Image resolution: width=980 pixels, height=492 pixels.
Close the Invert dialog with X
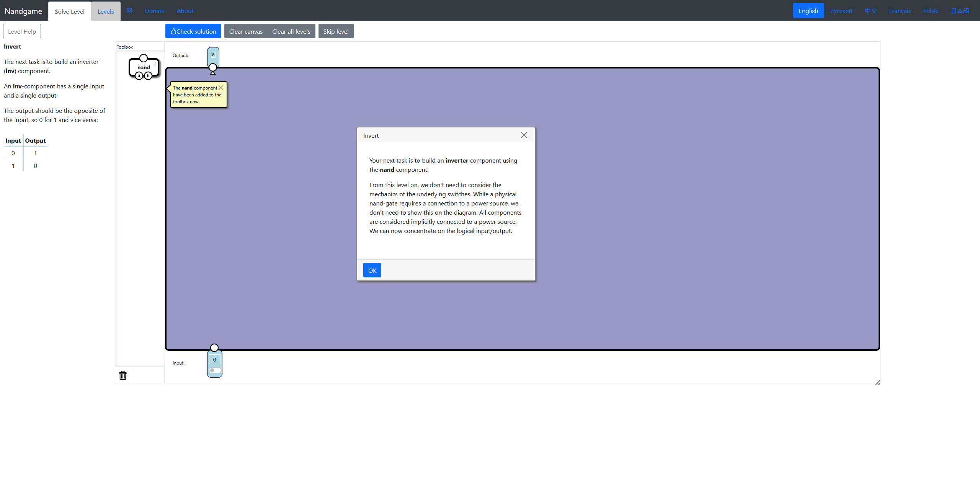point(524,135)
